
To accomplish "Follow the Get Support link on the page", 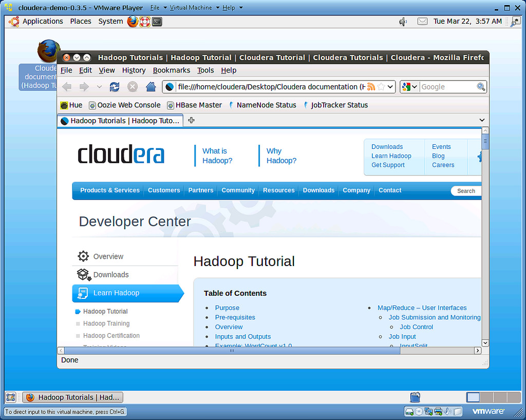I will tap(387, 165).
